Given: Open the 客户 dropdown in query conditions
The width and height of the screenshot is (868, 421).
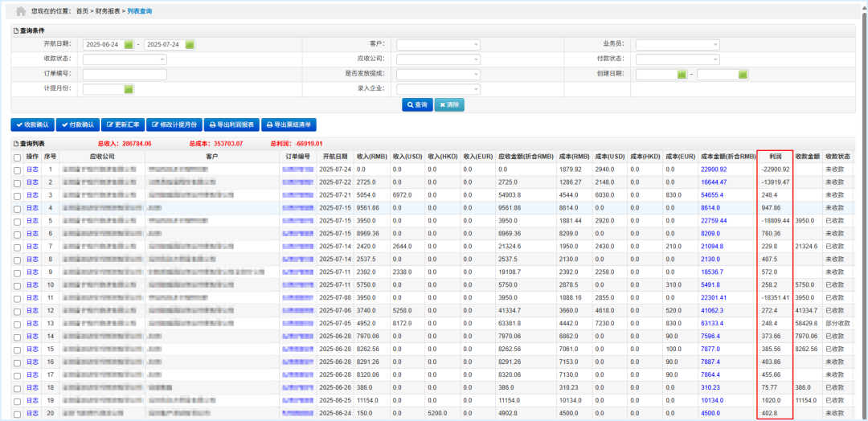Looking at the screenshot, I should point(437,44).
